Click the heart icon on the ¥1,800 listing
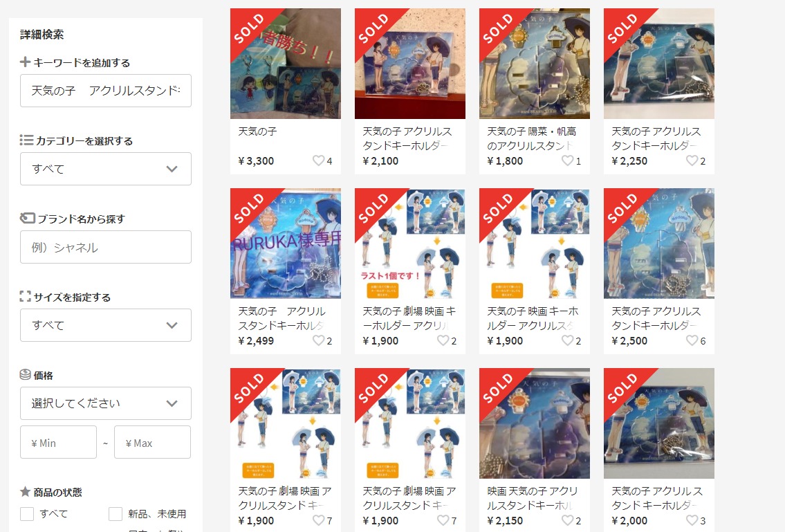The image size is (785, 532). coord(567,160)
